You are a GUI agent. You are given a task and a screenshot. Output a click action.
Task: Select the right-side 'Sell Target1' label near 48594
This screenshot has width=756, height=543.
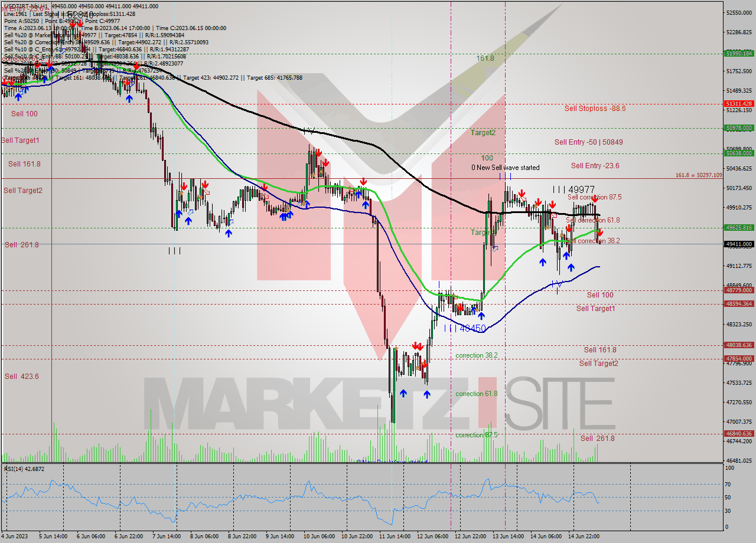pos(595,309)
